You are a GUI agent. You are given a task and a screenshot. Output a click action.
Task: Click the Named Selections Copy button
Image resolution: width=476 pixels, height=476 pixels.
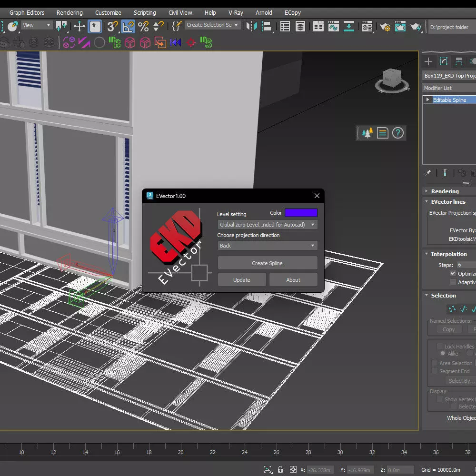point(449,329)
